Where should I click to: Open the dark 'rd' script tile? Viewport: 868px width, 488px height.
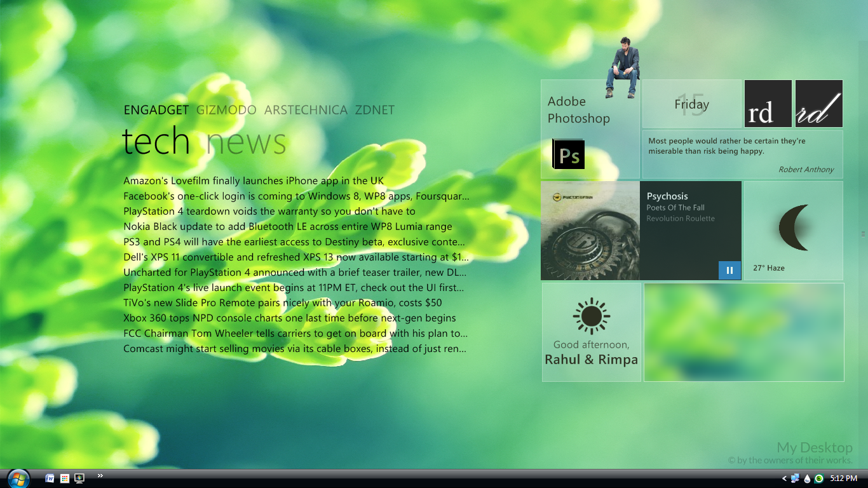tap(819, 104)
